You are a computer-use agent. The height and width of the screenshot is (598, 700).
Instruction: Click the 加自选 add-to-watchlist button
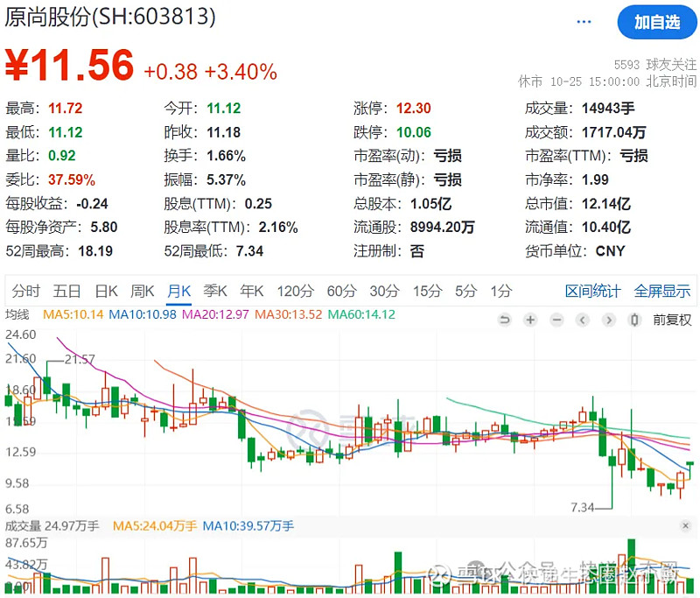[657, 22]
